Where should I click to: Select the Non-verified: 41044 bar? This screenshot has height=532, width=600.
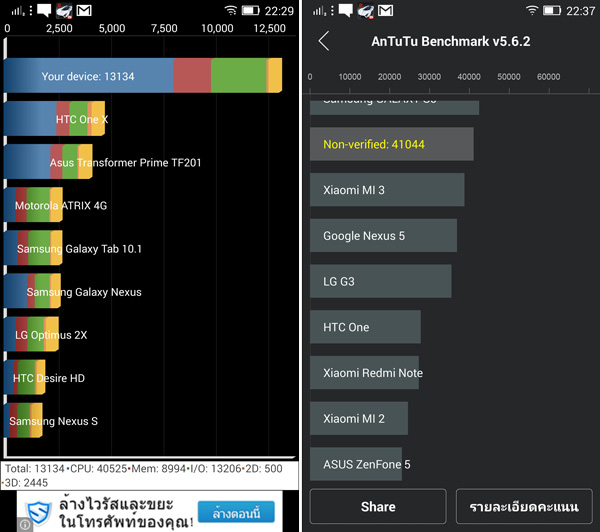pos(391,144)
